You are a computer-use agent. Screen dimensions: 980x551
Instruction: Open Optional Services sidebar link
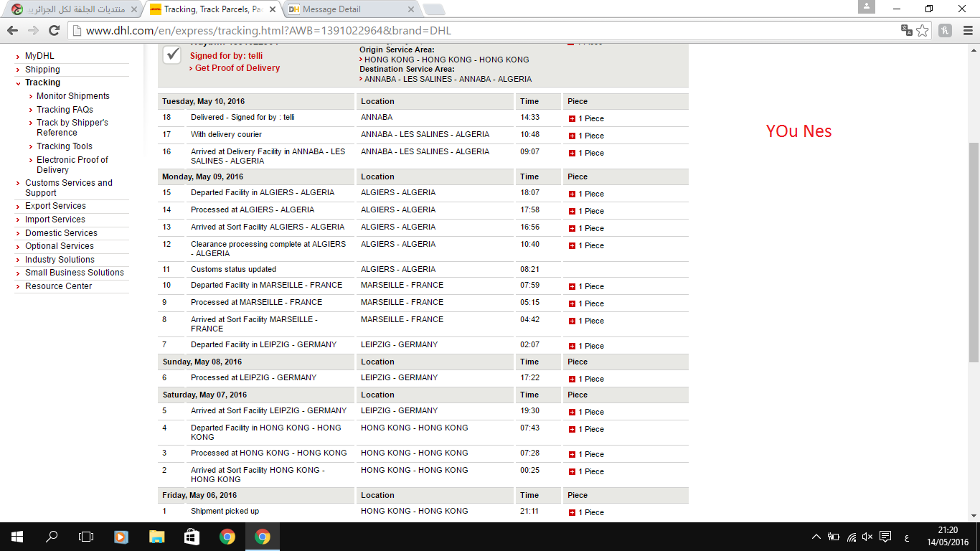click(x=60, y=246)
